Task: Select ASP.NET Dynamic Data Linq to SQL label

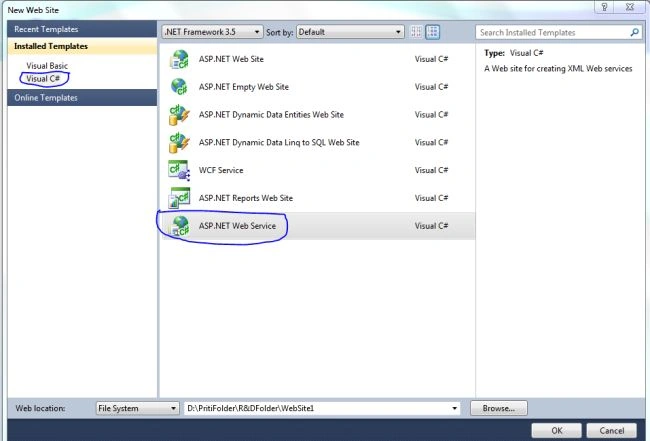Action: pos(279,143)
